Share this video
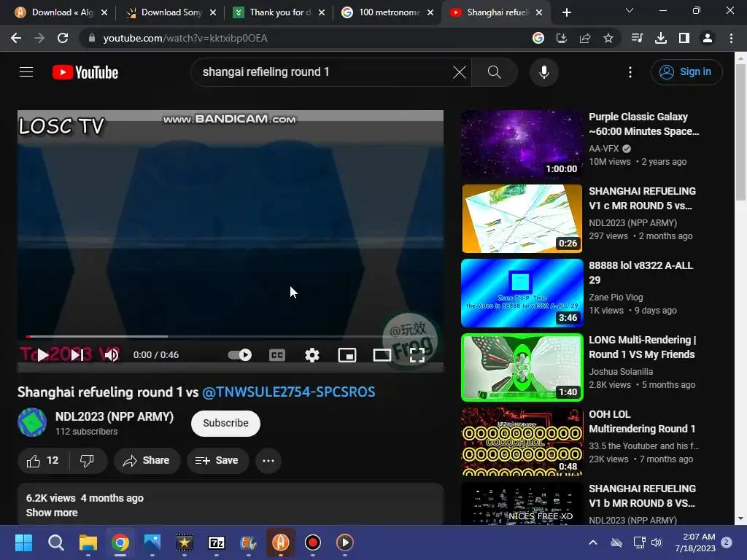Screen dimensions: 747x560 click(x=147, y=461)
